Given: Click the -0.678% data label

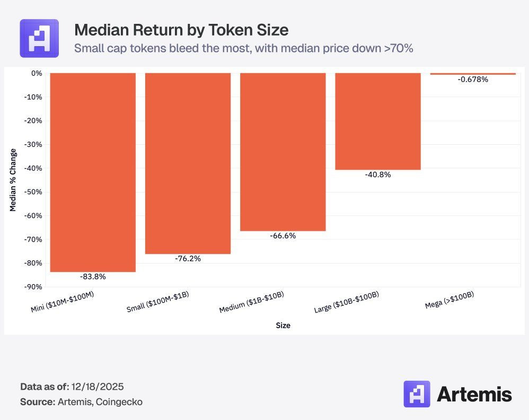Looking at the screenshot, I should (473, 80).
